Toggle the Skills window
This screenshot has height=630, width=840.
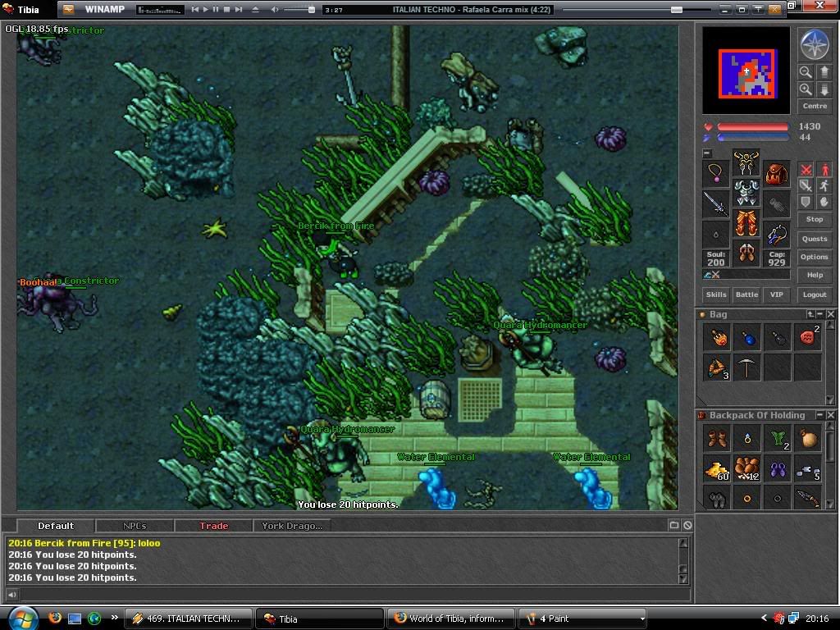716,294
